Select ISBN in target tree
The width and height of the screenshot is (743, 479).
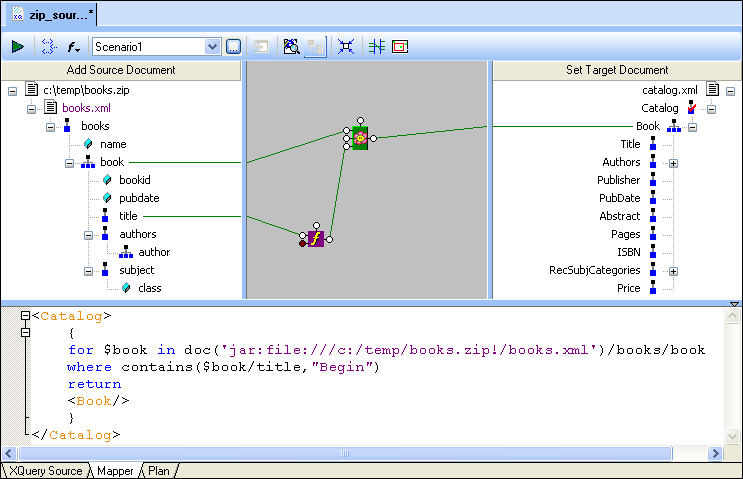click(x=629, y=252)
